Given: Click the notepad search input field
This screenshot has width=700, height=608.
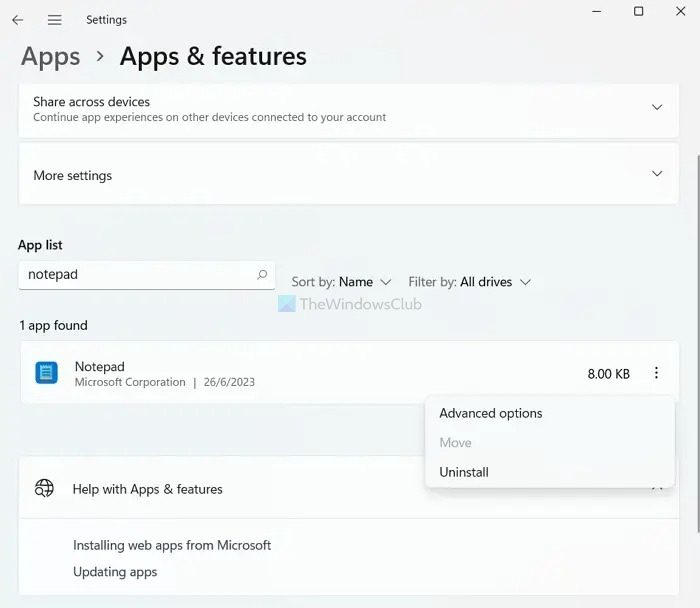Looking at the screenshot, I should [147, 275].
